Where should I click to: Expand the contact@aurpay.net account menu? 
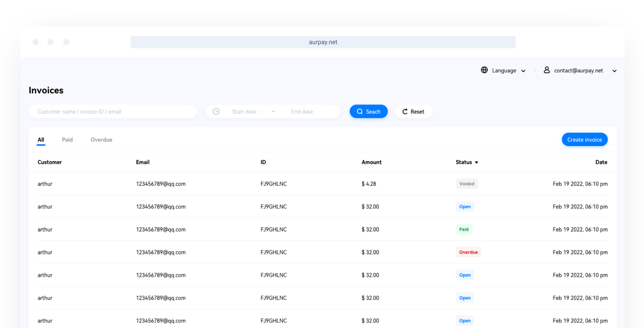point(614,71)
